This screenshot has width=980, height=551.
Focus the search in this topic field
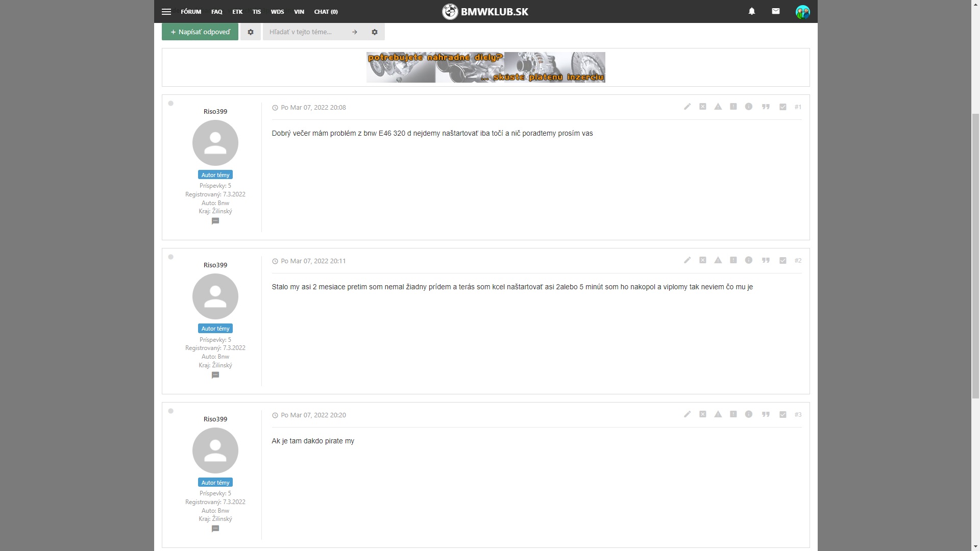306,32
